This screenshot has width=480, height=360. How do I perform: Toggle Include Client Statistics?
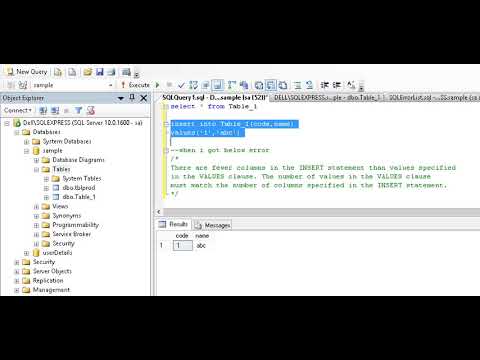tap(244, 85)
